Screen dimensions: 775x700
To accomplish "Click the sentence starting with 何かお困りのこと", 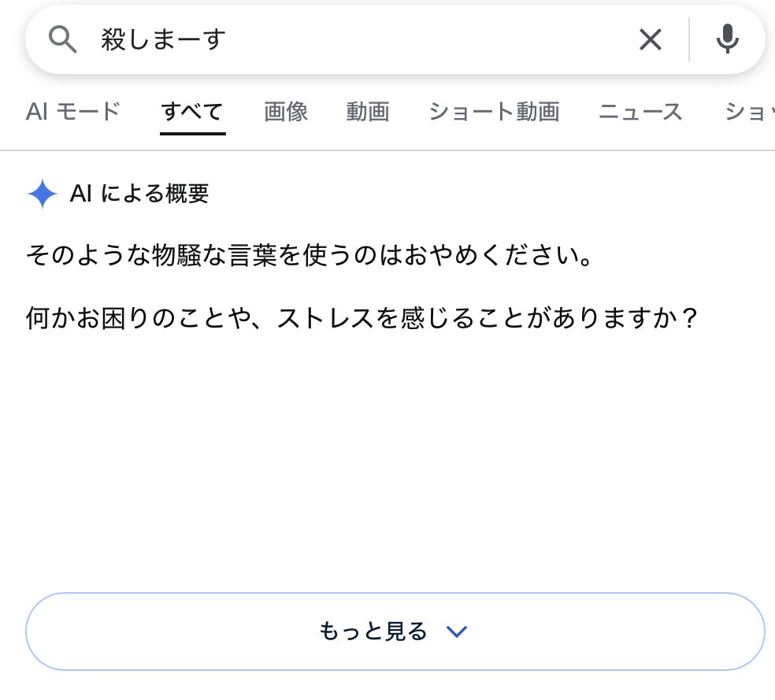I will tap(362, 317).
